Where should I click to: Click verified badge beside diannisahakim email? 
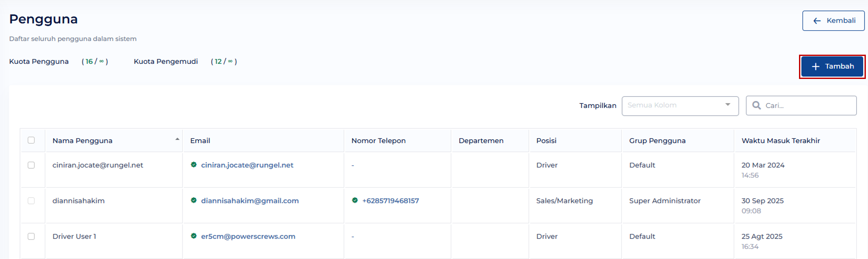[194, 200]
